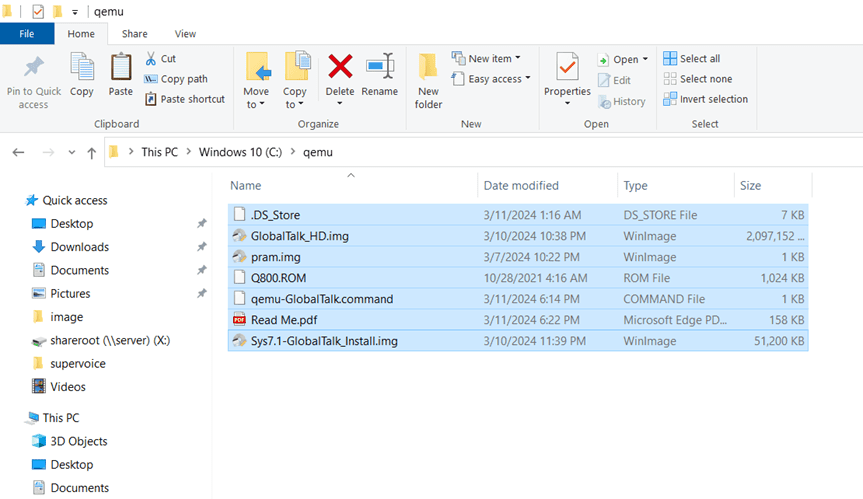863x499 pixels.
Task: Click the Move to icon
Action: tap(258, 67)
